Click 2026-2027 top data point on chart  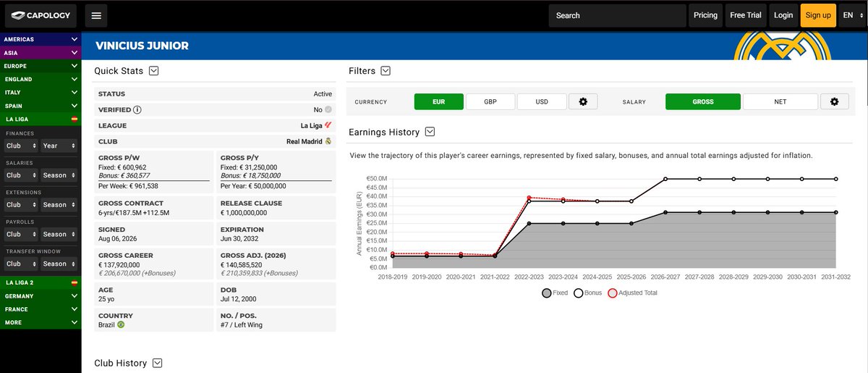[665, 179]
